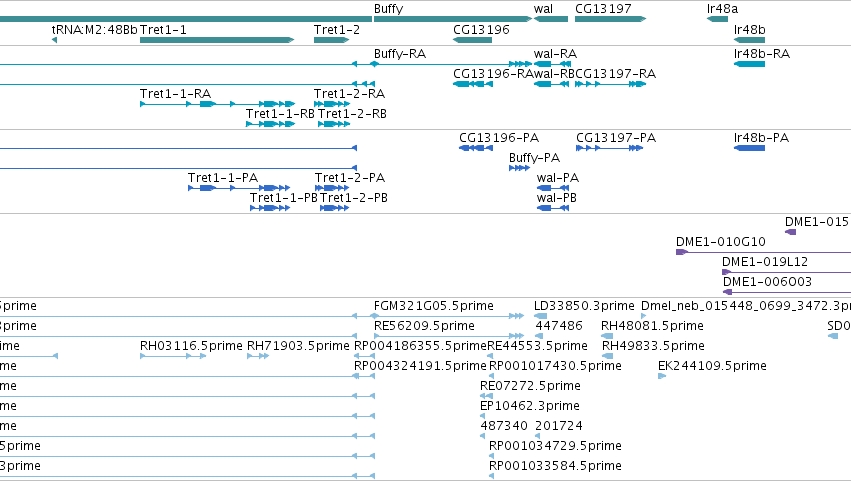This screenshot has height=481, width=851.
Task: Click the purple DME1-010G10 clone line
Action: point(763,252)
